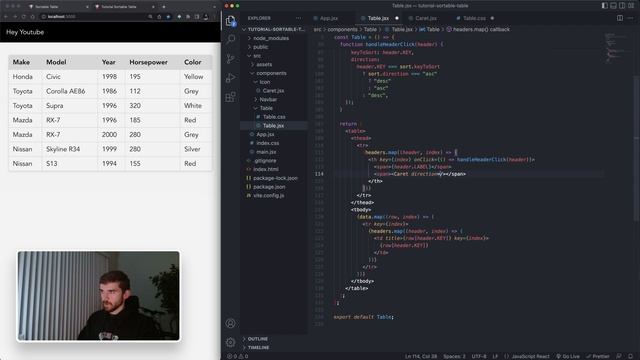Open package-lock.json in the file explorer
Image resolution: width=640 pixels, height=360 pixels.
point(275,178)
